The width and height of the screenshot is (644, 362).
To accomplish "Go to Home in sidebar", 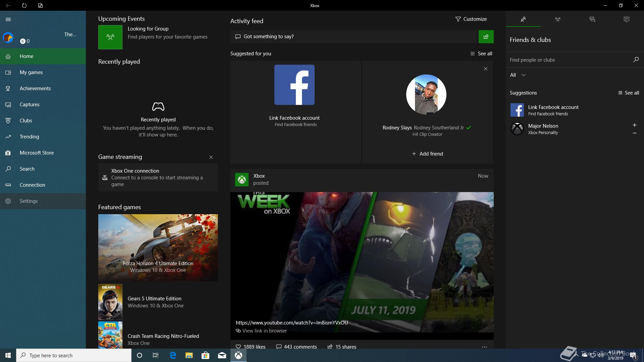I will pos(43,56).
